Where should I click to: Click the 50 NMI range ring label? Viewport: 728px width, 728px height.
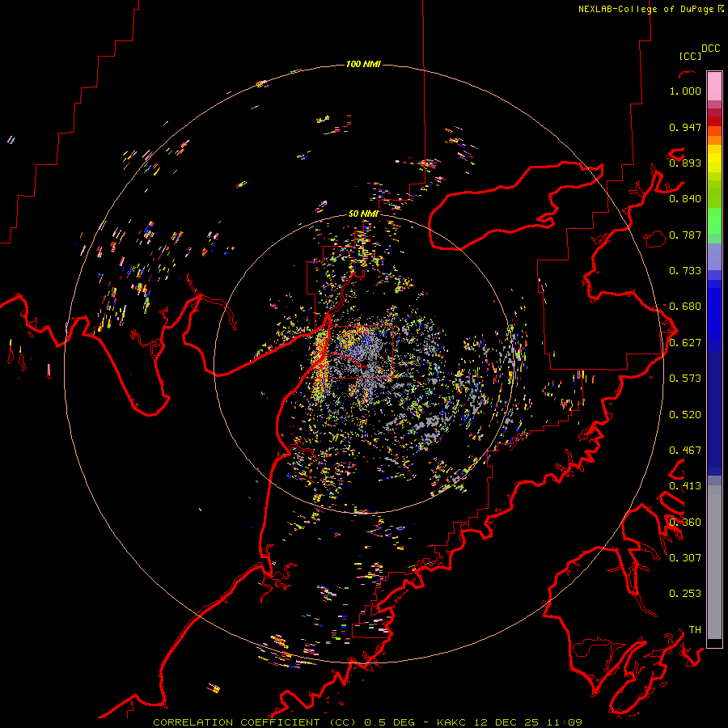363,214
